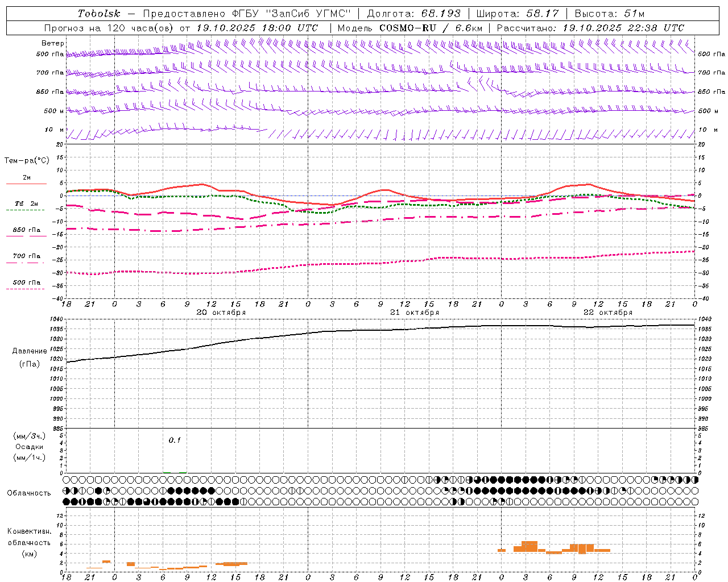The height and width of the screenshot is (582, 728).
Task: Select the (мм/1ч.) precipitation unit label
Action: pos(30,458)
